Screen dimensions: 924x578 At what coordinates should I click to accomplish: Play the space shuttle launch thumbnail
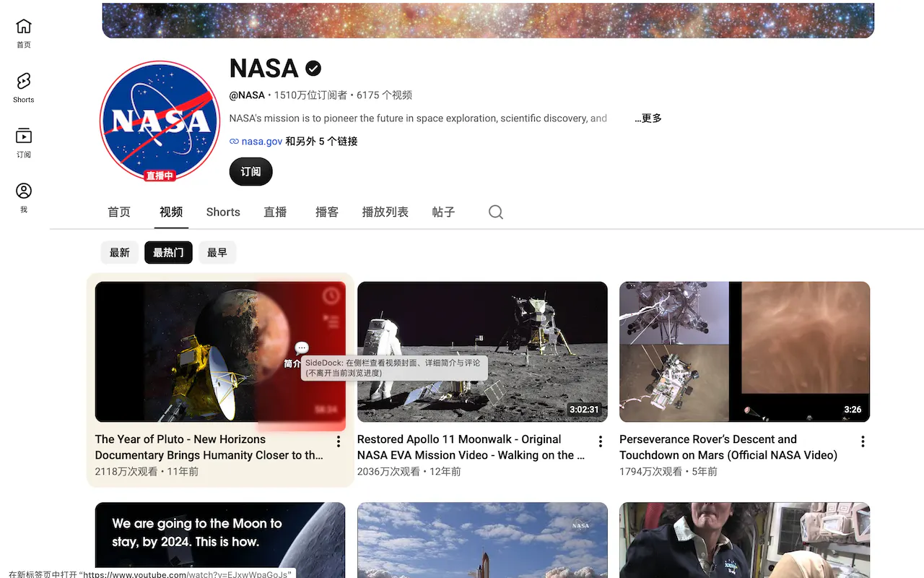482,540
